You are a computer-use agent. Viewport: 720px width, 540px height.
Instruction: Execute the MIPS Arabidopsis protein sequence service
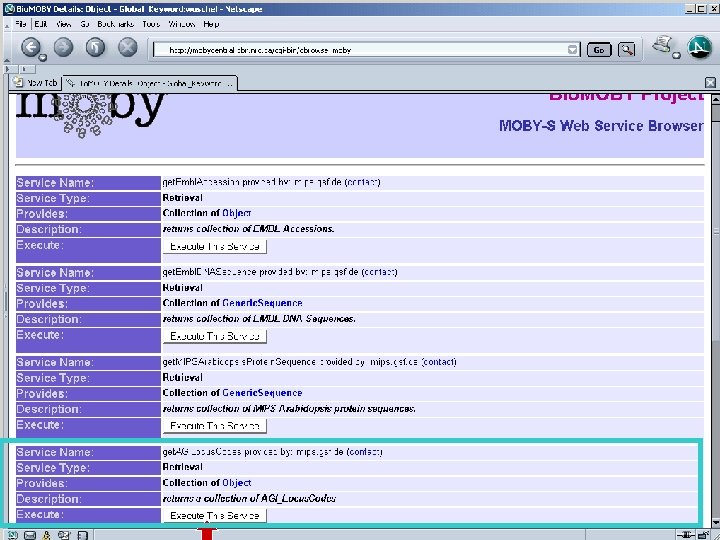click(x=215, y=426)
